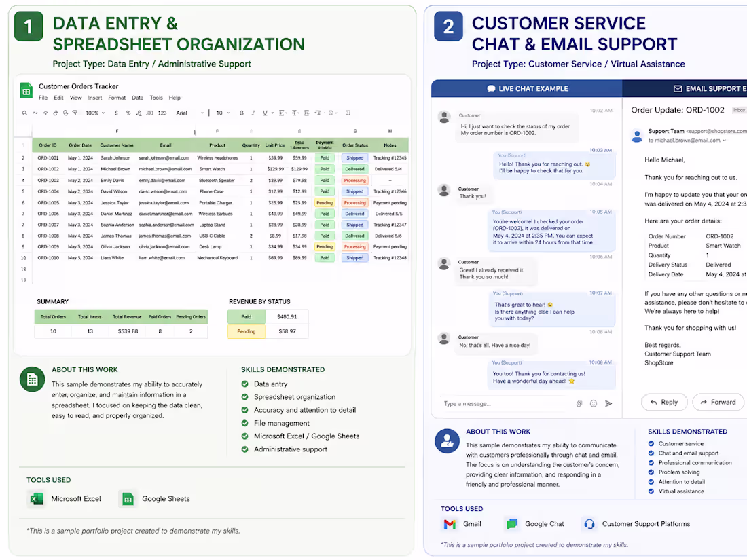Select the sarah.johnson@email.com cell
This screenshot has height=560, width=747.
164,158
